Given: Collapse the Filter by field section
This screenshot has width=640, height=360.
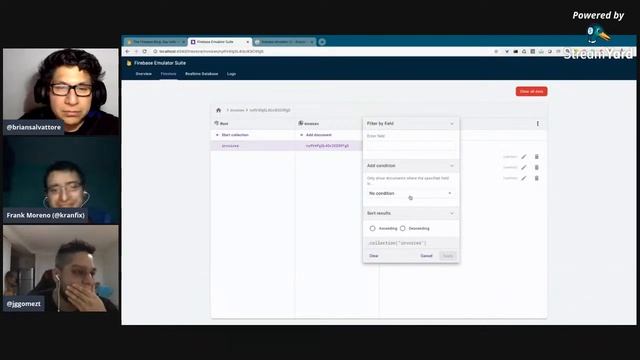Looking at the screenshot, I should [x=451, y=124].
